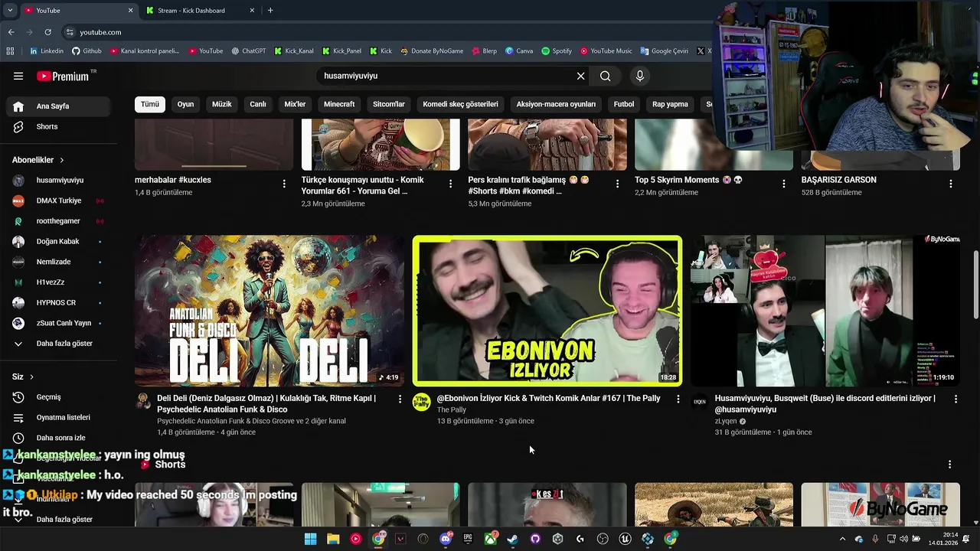This screenshot has height=551, width=980.
Task: Open options menu for Top 5 Skyrim Moments
Action: pos(784,184)
